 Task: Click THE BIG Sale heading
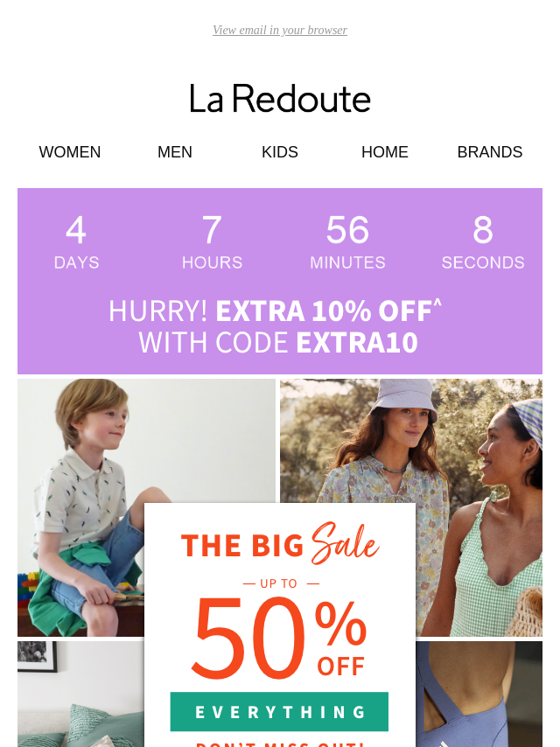[x=280, y=543]
